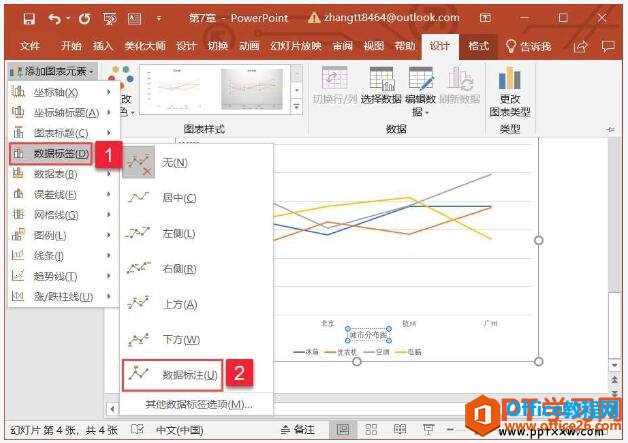Select the 数据标签(D) menu item

[x=51, y=153]
